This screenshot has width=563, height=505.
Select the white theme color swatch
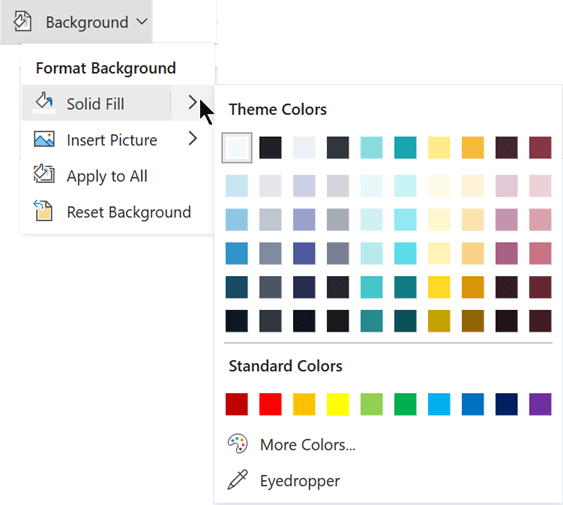237,148
